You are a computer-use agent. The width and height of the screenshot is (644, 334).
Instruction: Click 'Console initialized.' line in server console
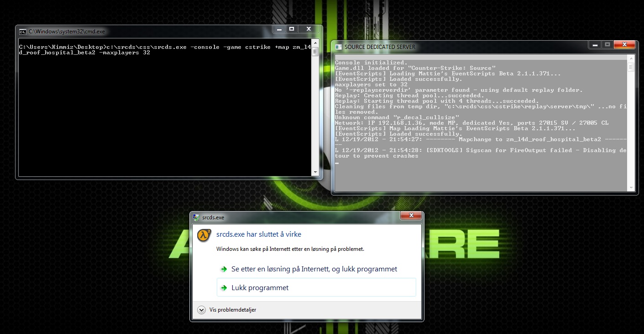click(x=371, y=63)
